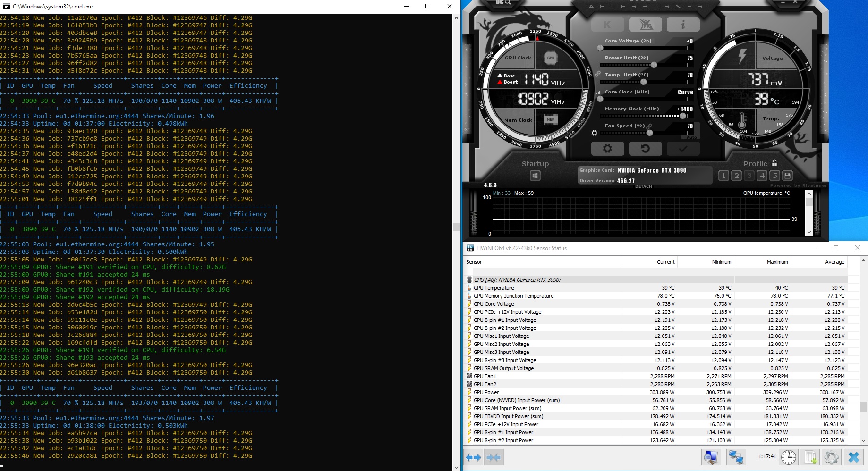This screenshot has width=868, height=471.
Task: Toggle Afterburner apply at Windows startup
Action: coord(535,176)
